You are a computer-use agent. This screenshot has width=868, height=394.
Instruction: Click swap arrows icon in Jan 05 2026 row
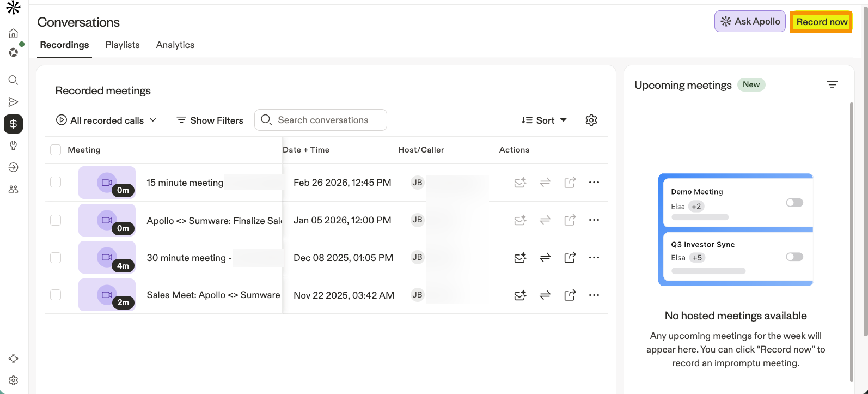click(545, 220)
